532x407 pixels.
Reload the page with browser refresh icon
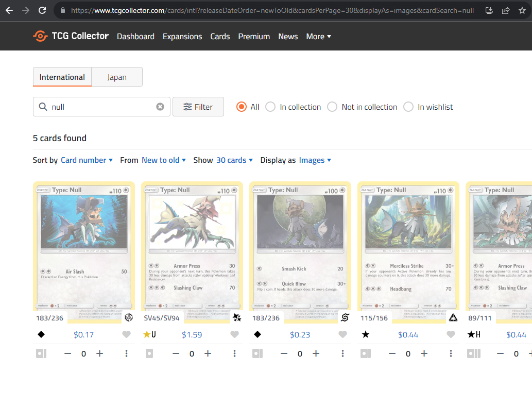42,10
